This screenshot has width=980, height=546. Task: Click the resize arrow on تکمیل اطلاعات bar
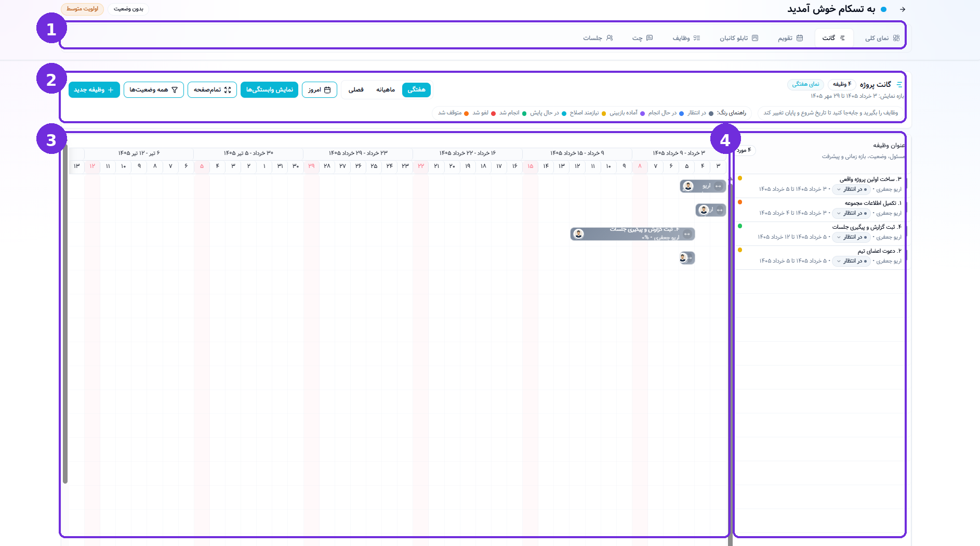720,210
